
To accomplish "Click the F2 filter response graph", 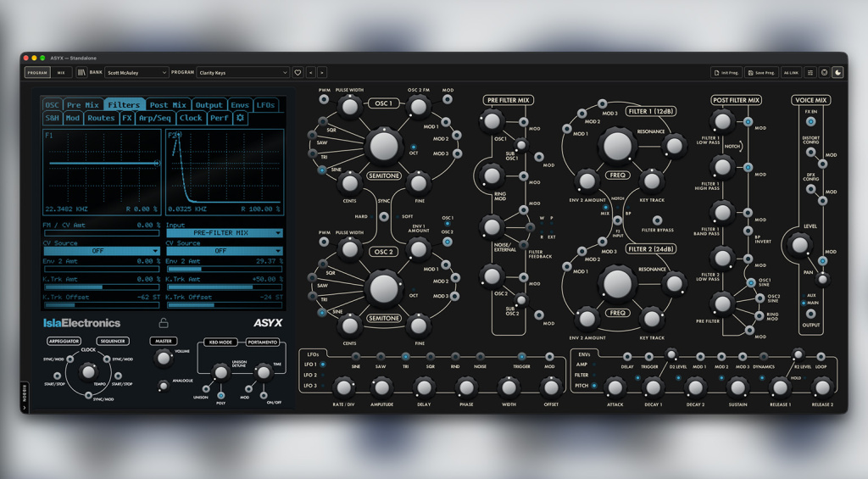I will 224,172.
